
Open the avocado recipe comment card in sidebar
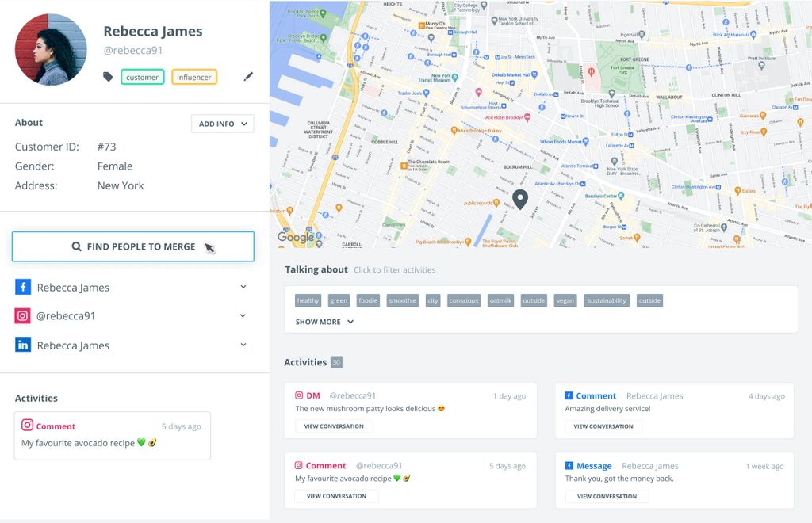[112, 435]
